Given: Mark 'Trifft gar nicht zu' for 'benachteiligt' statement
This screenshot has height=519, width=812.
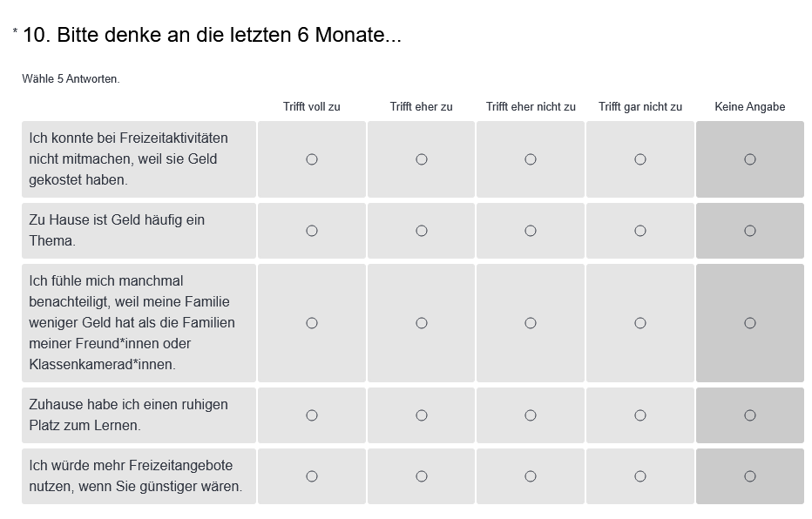Looking at the screenshot, I should [x=640, y=323].
